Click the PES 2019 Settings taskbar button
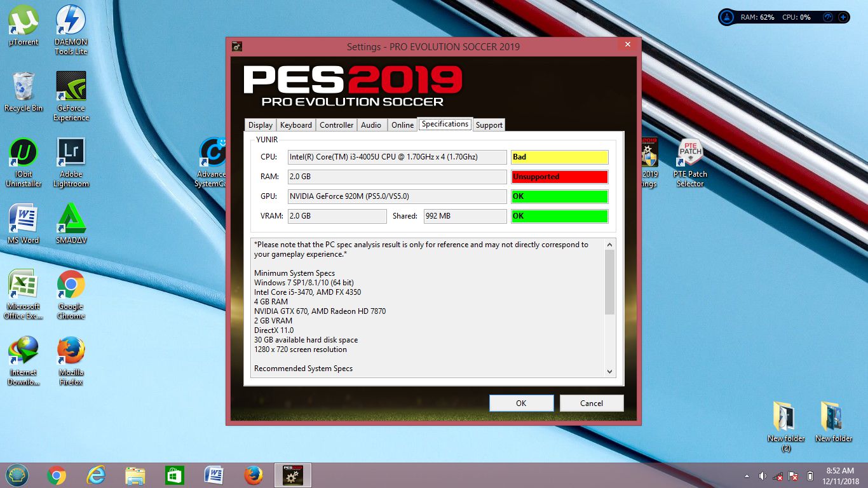868x488 pixels. tap(292, 475)
